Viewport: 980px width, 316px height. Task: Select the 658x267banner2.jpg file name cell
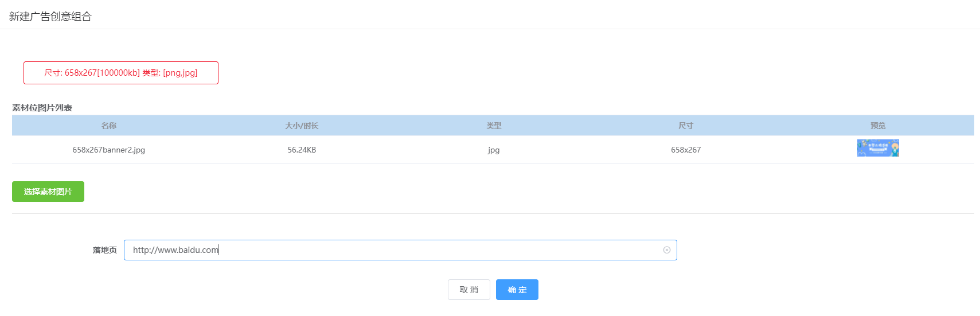pos(109,150)
